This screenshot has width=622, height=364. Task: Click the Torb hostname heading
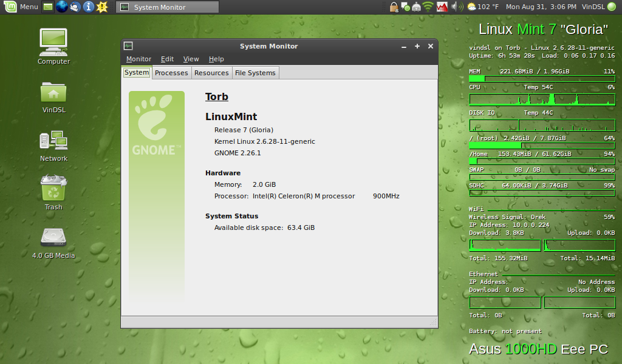pos(217,96)
